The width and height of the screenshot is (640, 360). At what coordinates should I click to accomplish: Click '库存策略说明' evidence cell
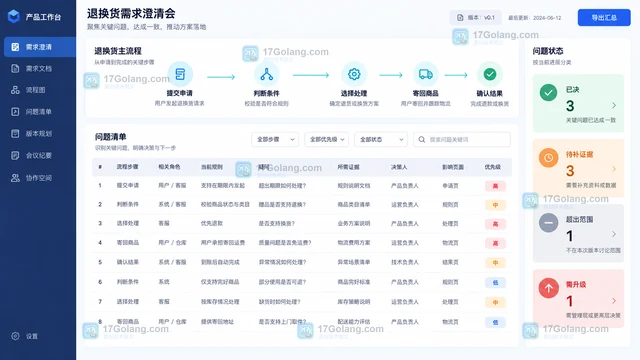click(x=354, y=302)
